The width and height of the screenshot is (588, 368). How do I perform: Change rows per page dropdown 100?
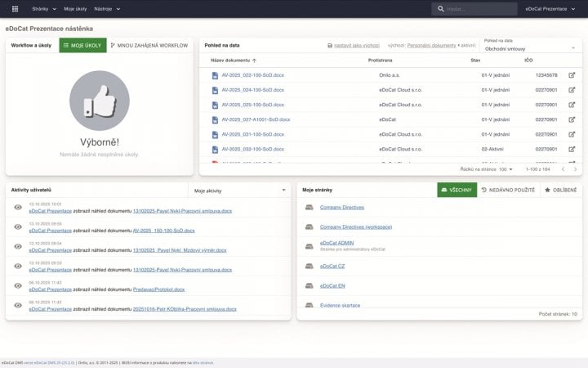point(506,169)
